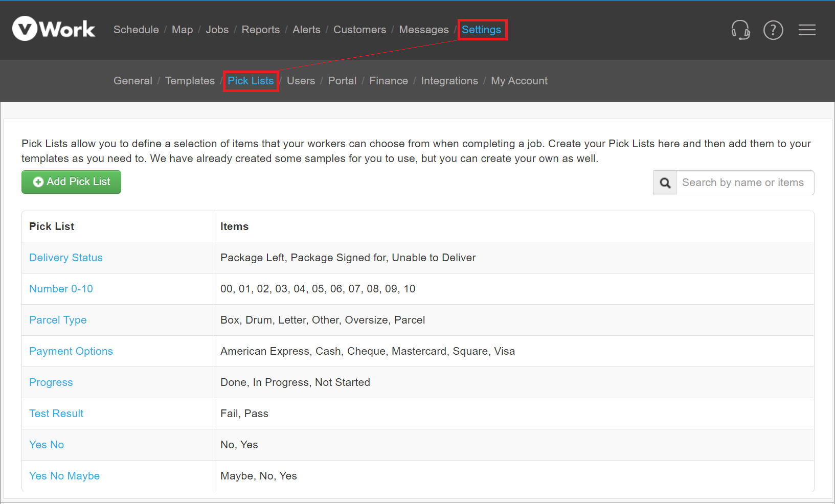The height and width of the screenshot is (504, 835).
Task: Click the search by name or items field
Action: click(744, 182)
